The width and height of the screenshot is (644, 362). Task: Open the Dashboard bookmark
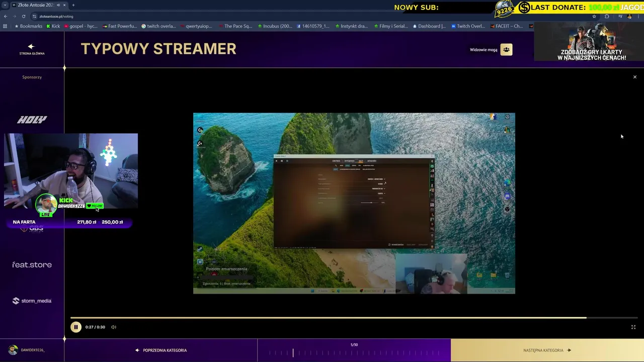(429, 26)
